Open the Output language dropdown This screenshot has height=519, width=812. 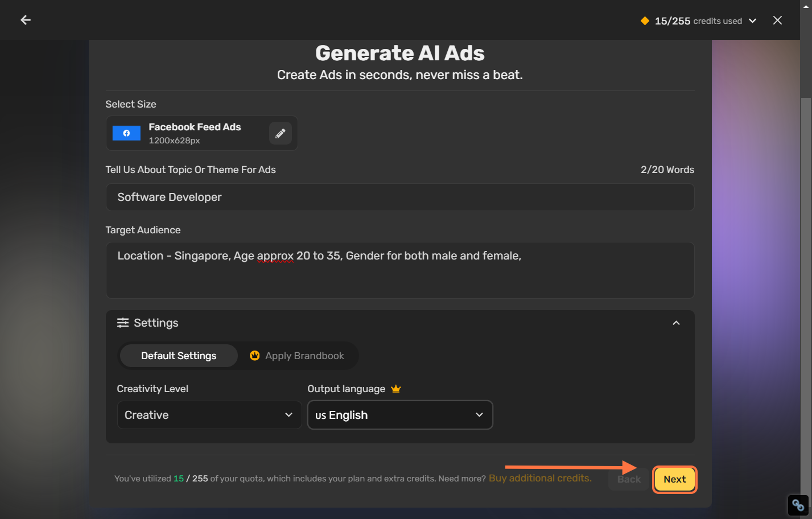coord(400,415)
